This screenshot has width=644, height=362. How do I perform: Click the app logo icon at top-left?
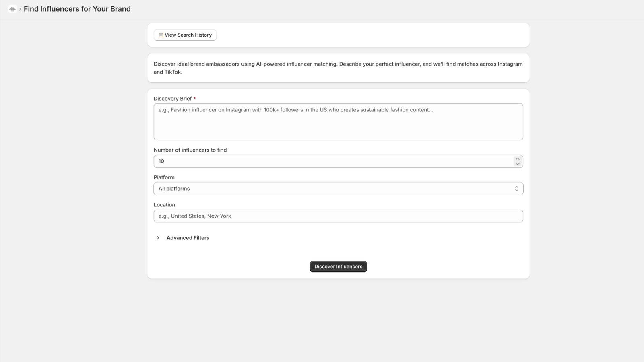[x=12, y=9]
